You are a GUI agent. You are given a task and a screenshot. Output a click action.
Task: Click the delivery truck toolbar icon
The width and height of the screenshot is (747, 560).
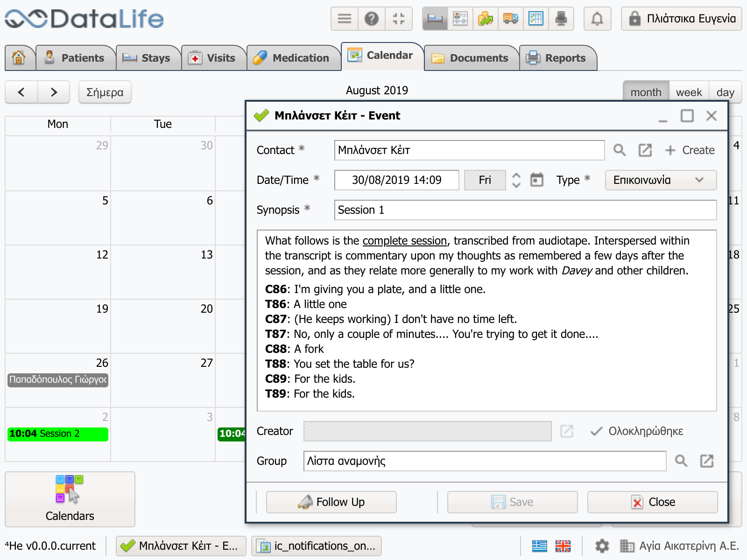pos(510,19)
